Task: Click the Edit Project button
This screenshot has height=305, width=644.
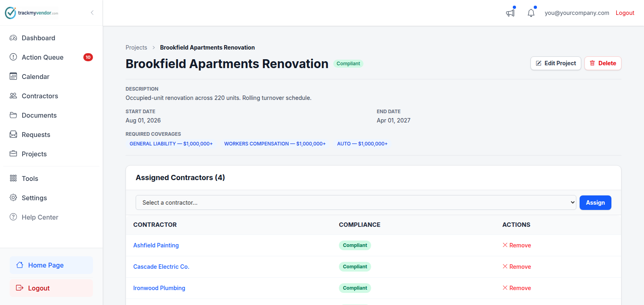Action: pyautogui.click(x=555, y=63)
